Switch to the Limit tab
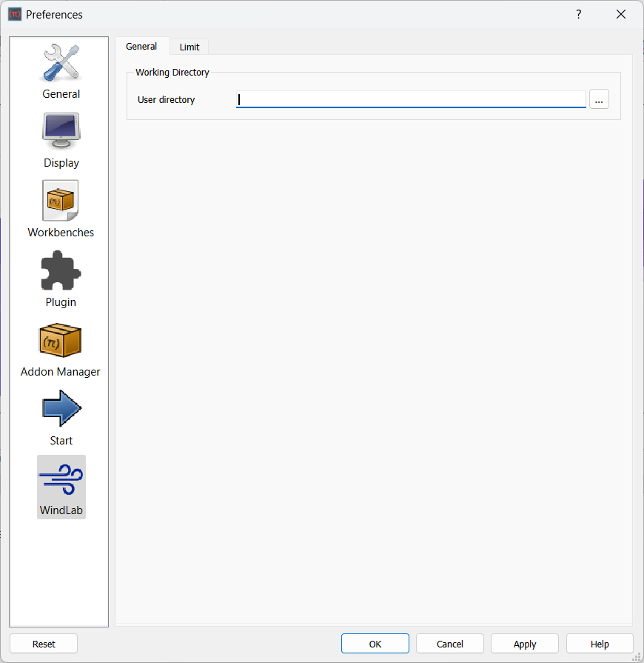 tap(189, 46)
